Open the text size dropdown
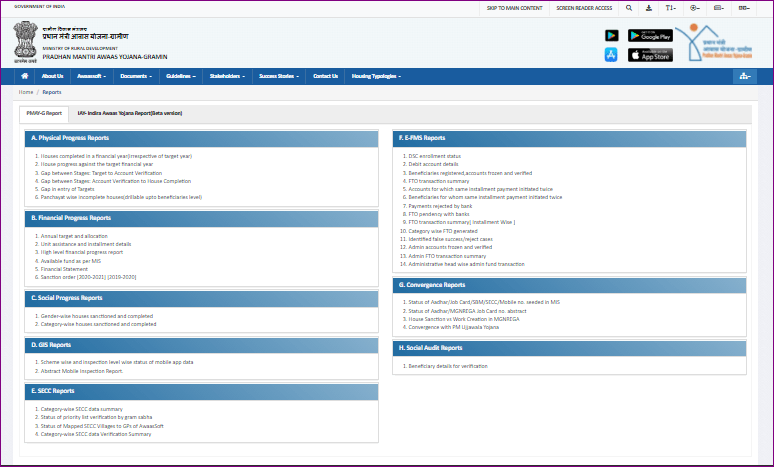Screen dimensions: 774x467 (x=671, y=7)
